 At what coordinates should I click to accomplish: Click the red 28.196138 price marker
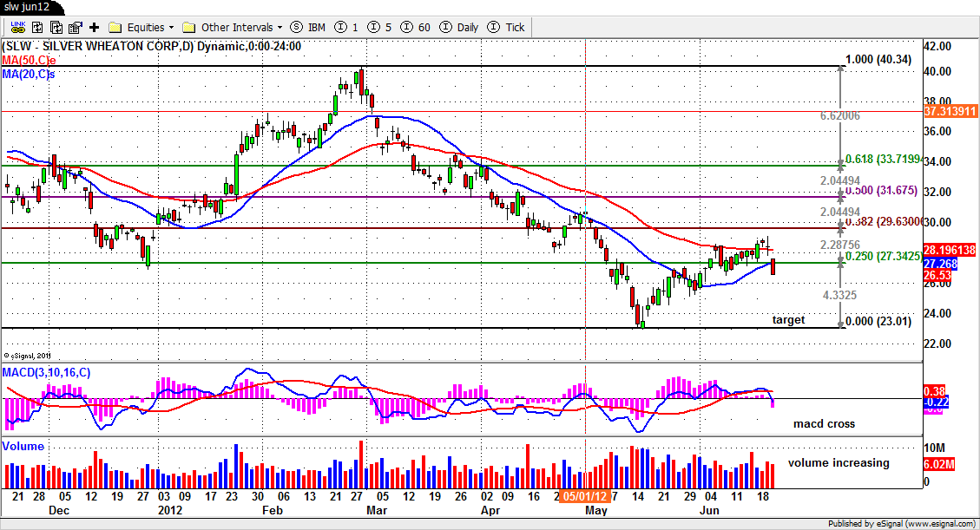tap(950, 250)
